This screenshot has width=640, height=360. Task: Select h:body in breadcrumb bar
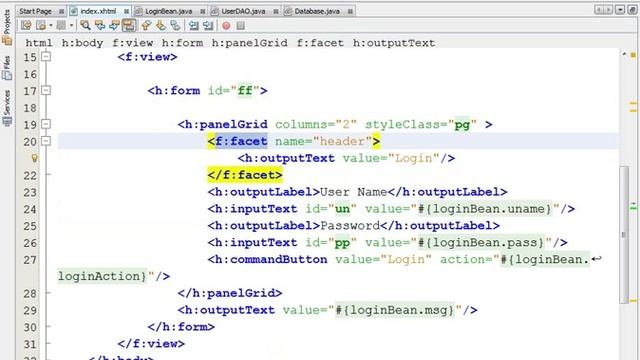click(82, 43)
